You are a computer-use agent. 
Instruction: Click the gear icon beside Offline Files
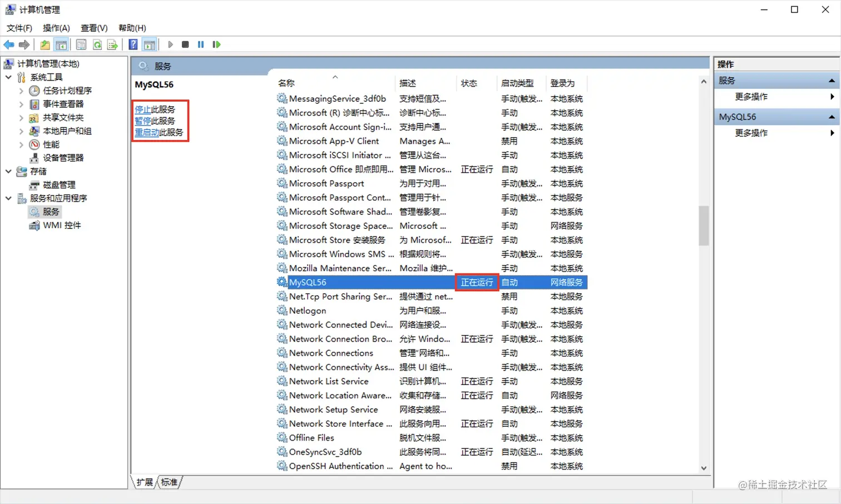(x=282, y=438)
